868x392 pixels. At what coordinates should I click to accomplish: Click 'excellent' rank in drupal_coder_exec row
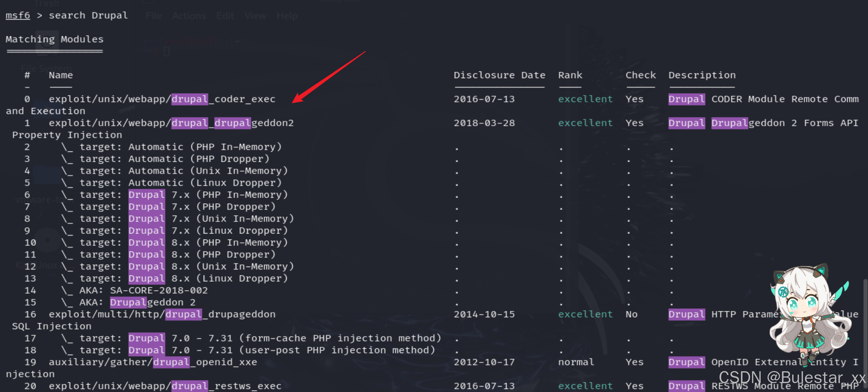coord(585,99)
